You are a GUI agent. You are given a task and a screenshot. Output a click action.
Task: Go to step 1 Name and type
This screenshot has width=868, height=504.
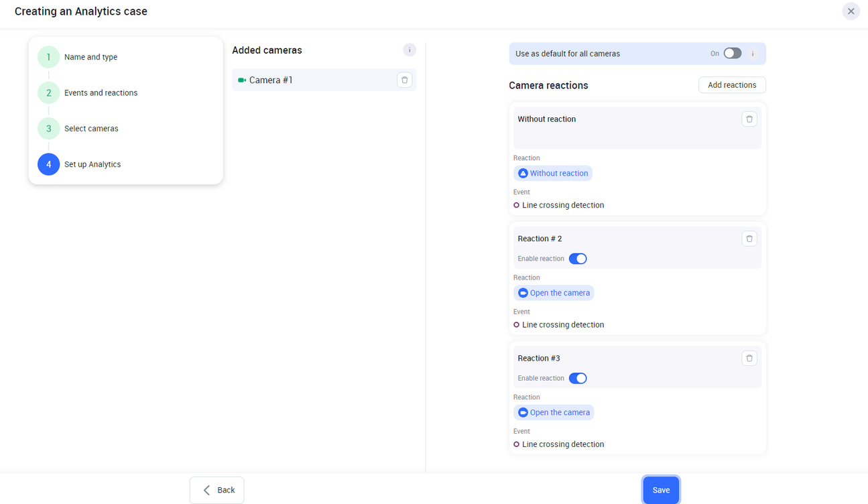tap(49, 57)
